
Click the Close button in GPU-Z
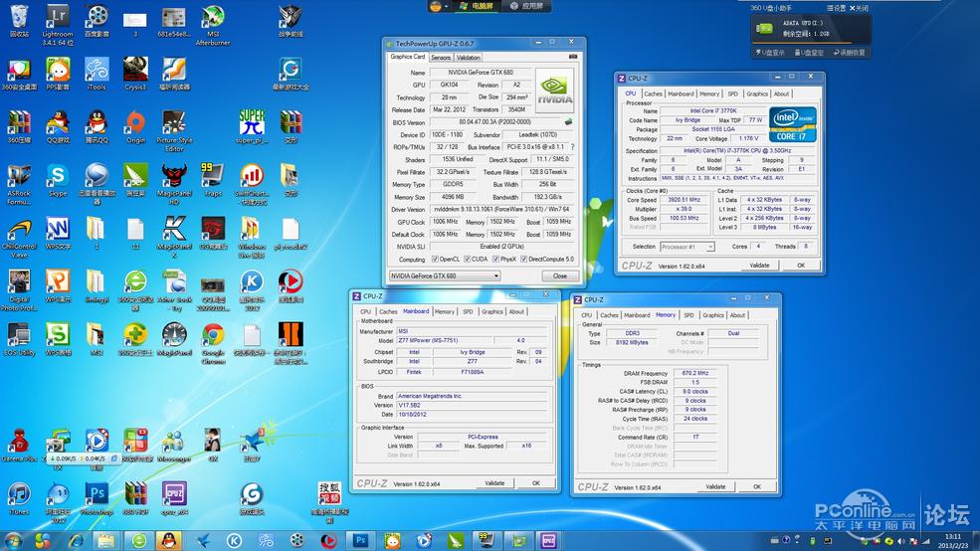(559, 275)
